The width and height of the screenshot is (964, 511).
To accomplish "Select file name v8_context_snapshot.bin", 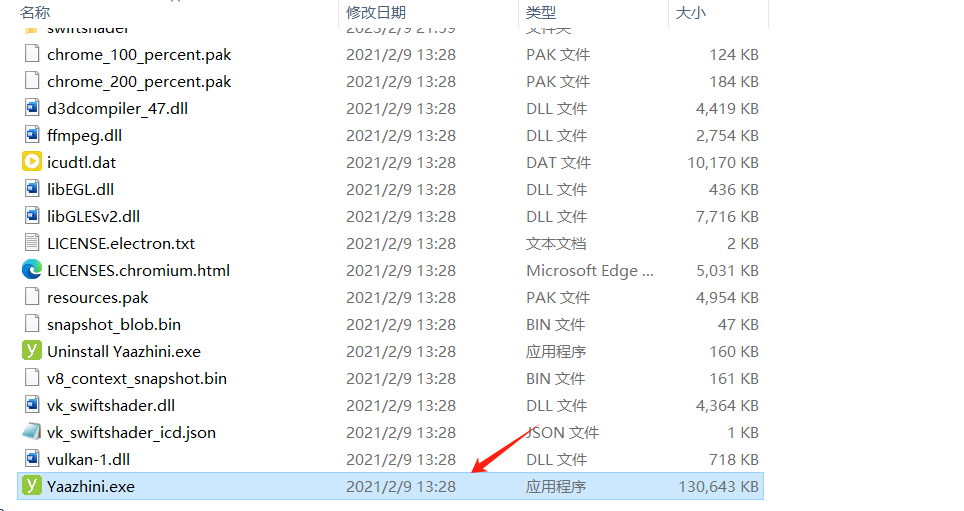I will click(136, 379).
